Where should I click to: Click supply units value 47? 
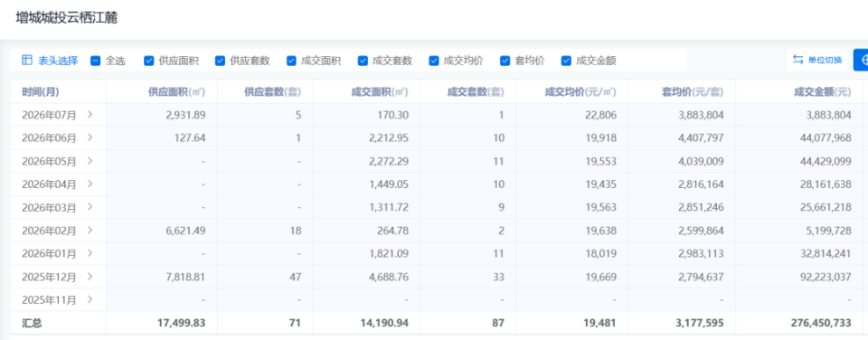tap(297, 277)
